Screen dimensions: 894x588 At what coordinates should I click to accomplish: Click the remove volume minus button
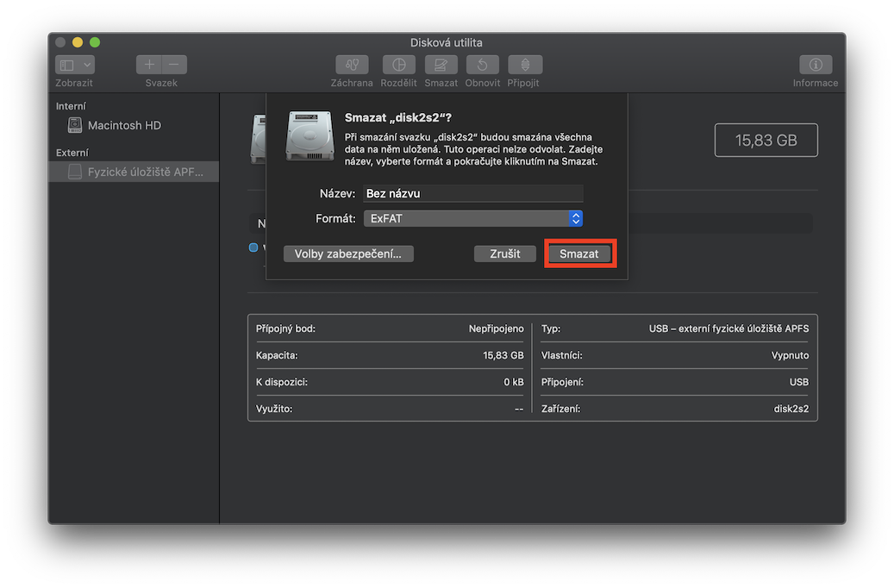coord(174,65)
